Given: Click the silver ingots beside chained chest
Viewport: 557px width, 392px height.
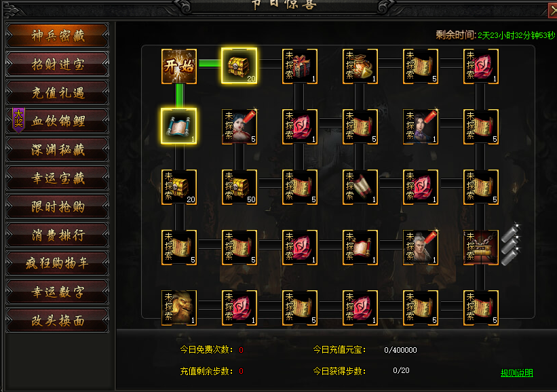Looking at the screenshot, I should pyautogui.click(x=511, y=244).
